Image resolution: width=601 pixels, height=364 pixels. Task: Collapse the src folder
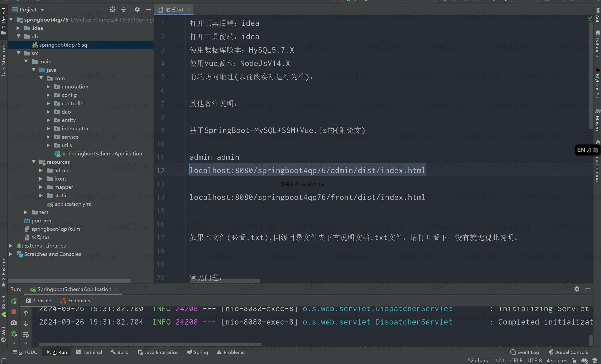(x=18, y=53)
